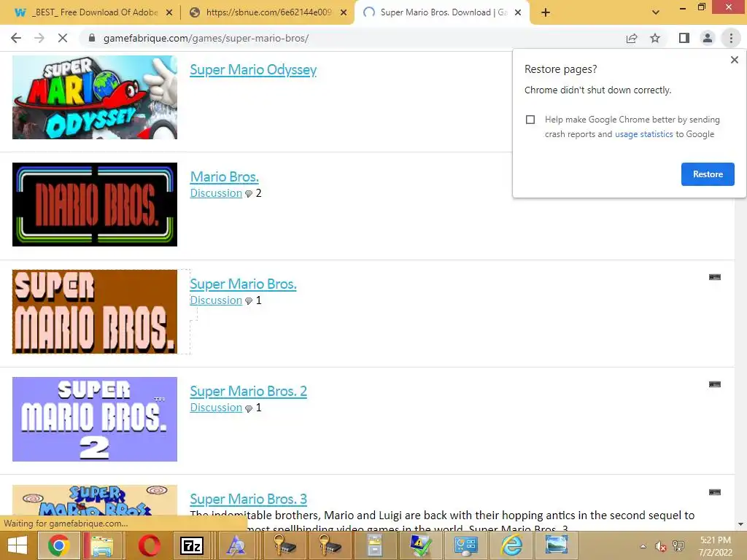Open the second key icon taskbar app
Viewport: 747px width, 560px height.
pos(330,545)
